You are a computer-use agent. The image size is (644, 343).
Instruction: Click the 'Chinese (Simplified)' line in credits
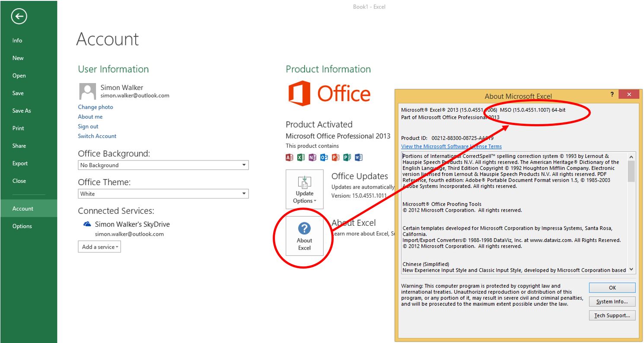[426, 264]
